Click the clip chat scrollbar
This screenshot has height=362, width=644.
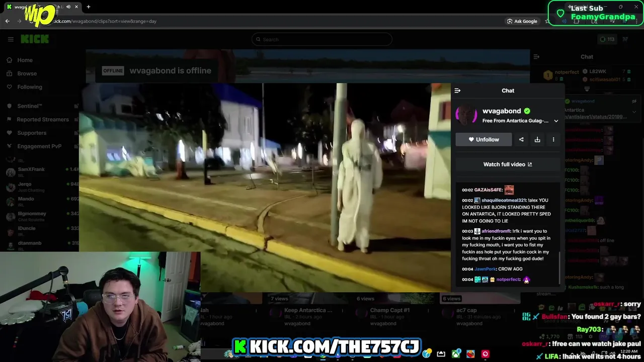(559, 267)
